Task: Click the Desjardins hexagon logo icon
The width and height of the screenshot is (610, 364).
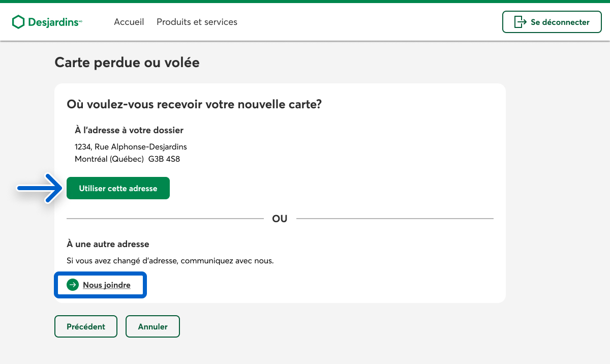Action: [x=18, y=22]
